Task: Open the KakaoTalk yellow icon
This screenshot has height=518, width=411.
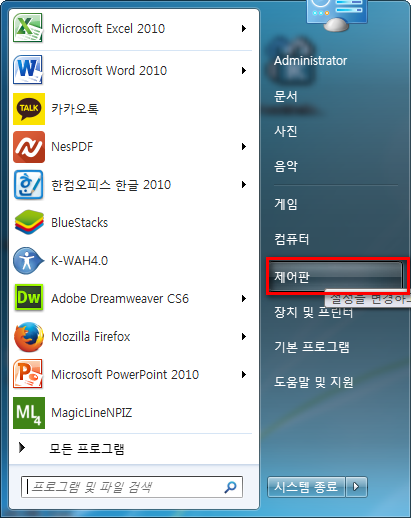Action: click(29, 109)
